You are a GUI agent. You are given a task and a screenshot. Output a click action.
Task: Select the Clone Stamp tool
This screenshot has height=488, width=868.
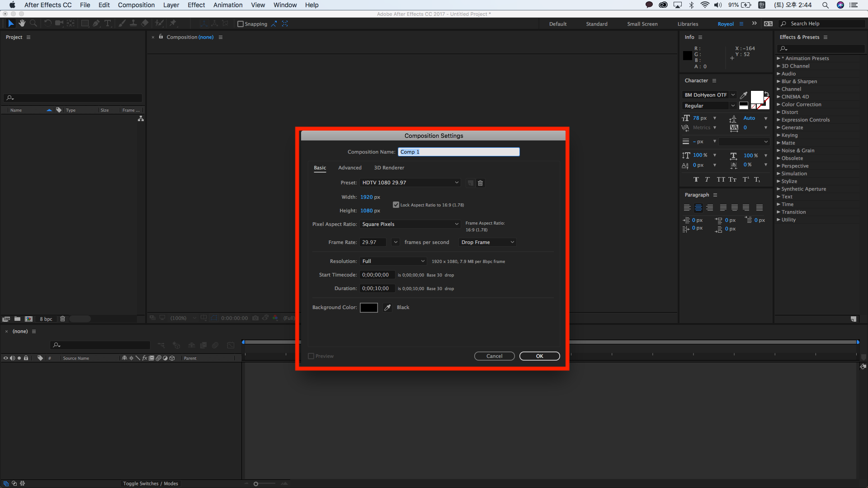(133, 23)
